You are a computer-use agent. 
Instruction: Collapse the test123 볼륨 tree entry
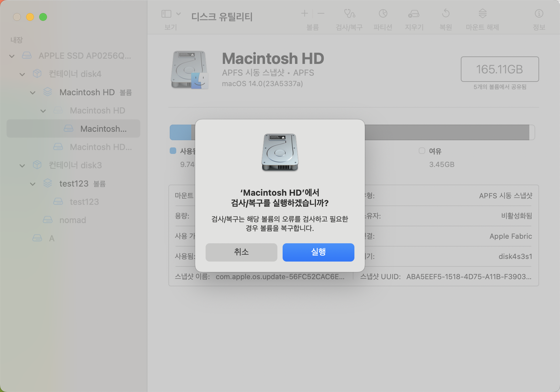(32, 184)
